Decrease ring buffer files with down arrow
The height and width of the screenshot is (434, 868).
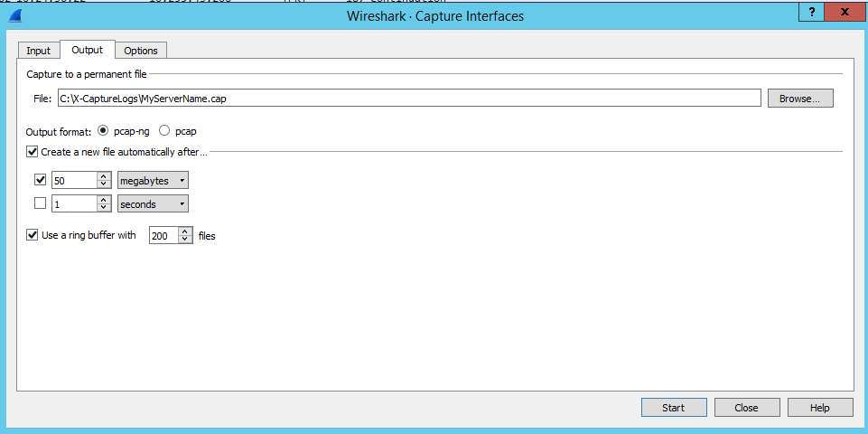click(185, 240)
